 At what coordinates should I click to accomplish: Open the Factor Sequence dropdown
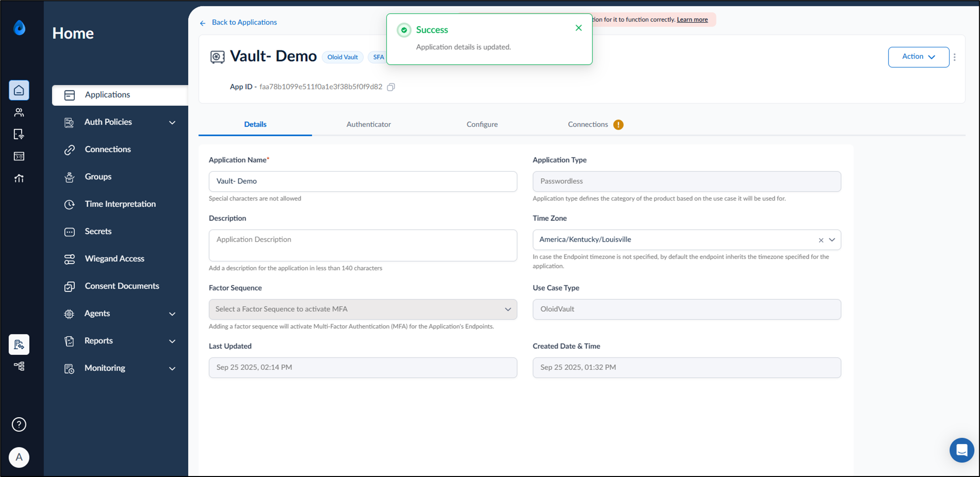click(x=363, y=309)
